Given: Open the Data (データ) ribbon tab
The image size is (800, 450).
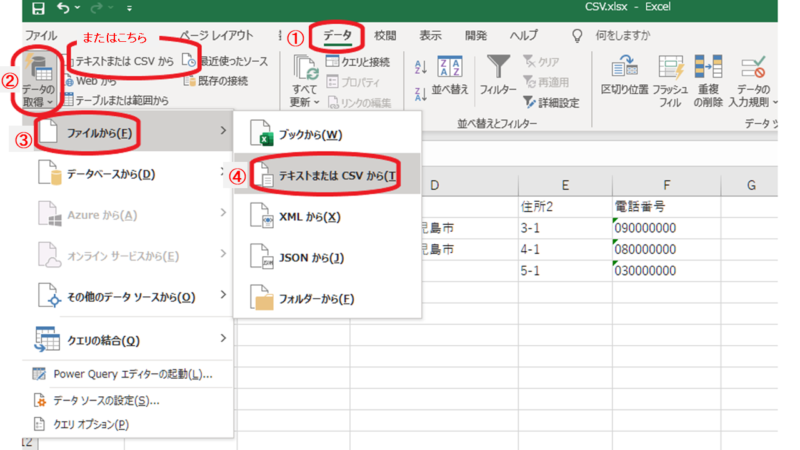Looking at the screenshot, I should click(x=337, y=36).
